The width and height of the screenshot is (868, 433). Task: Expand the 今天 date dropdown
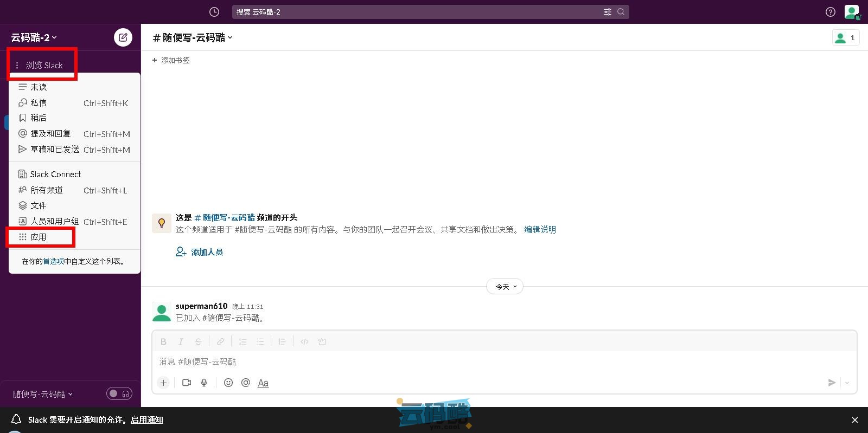click(x=505, y=287)
